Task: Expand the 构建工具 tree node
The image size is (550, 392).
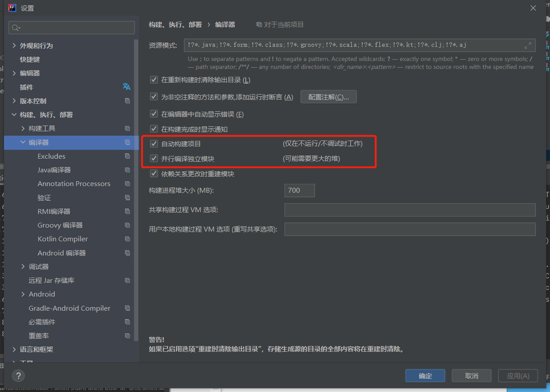Action: coord(23,128)
